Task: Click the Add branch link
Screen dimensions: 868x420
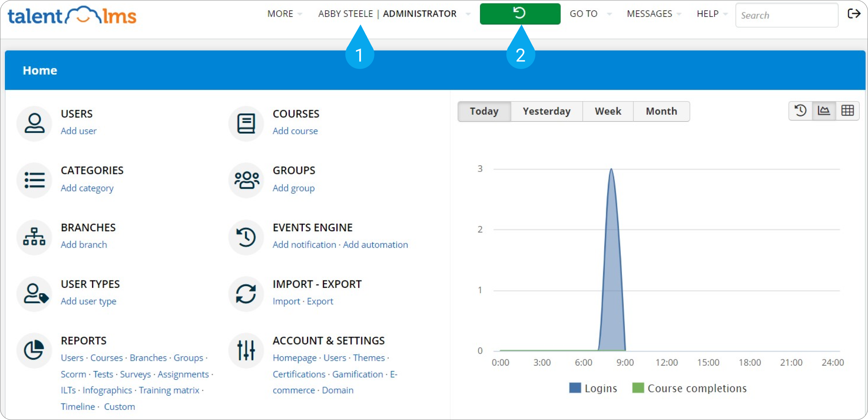Action: [x=84, y=245]
